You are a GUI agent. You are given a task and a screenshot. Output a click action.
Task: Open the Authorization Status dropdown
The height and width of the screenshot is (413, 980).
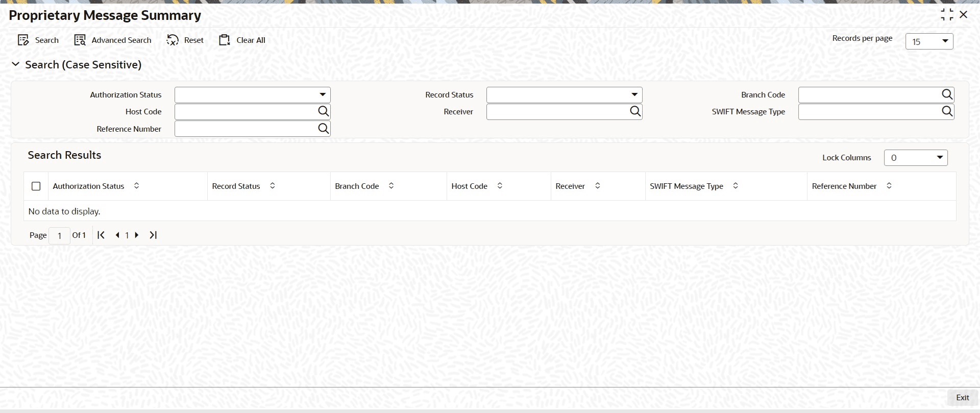(x=253, y=95)
